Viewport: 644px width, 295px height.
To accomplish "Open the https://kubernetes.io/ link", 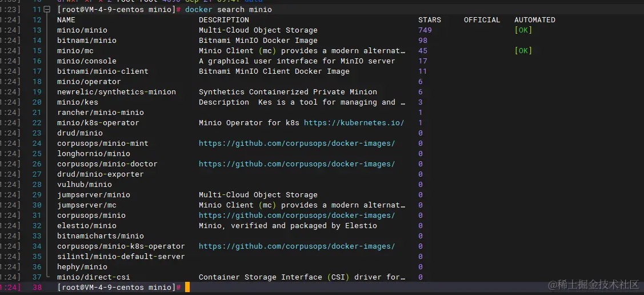I will [354, 122].
